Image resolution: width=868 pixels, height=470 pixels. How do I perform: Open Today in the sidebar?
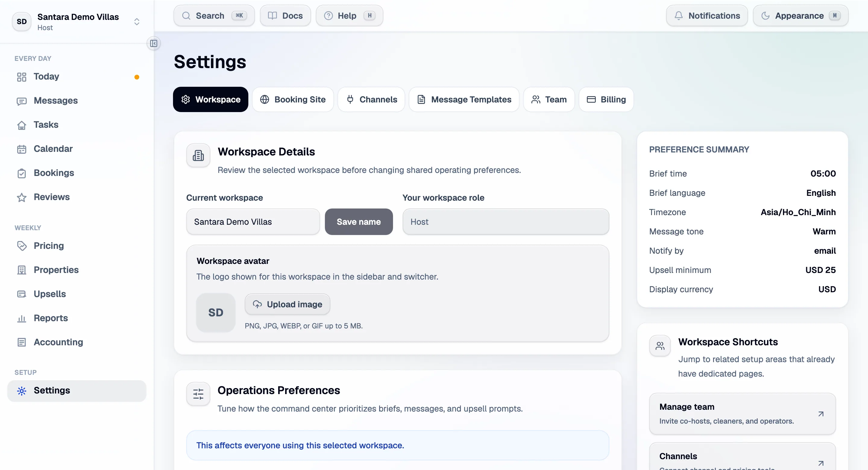[x=77, y=77]
